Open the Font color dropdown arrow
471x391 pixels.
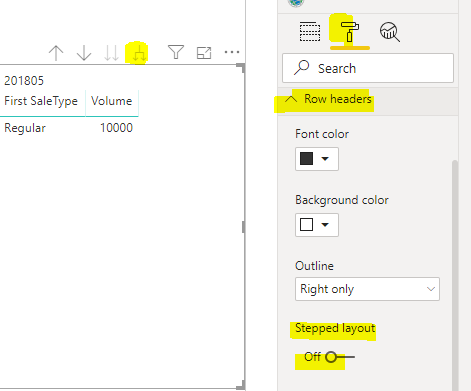pos(325,159)
